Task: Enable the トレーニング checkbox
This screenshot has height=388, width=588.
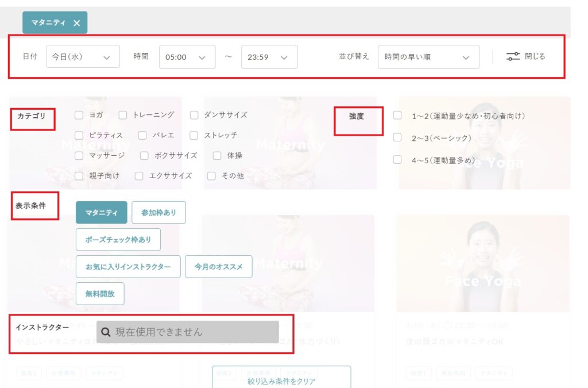Action: click(123, 115)
